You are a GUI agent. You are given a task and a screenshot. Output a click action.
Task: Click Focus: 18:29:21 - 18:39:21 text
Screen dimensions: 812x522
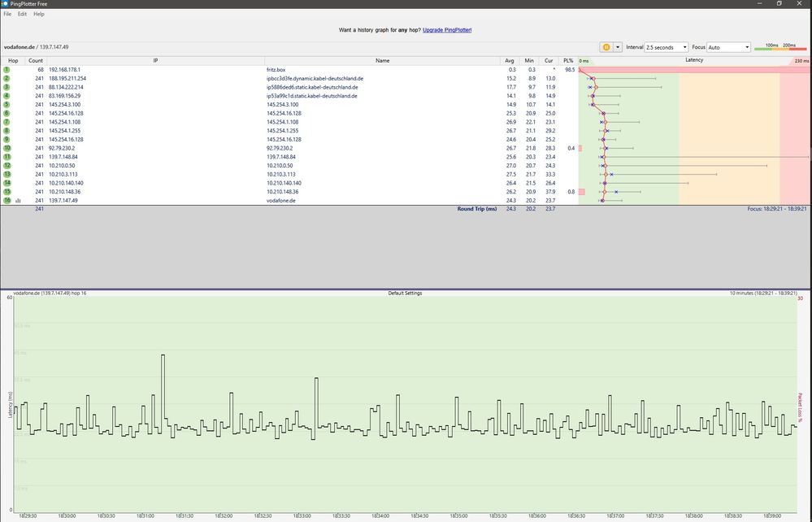(x=776, y=209)
